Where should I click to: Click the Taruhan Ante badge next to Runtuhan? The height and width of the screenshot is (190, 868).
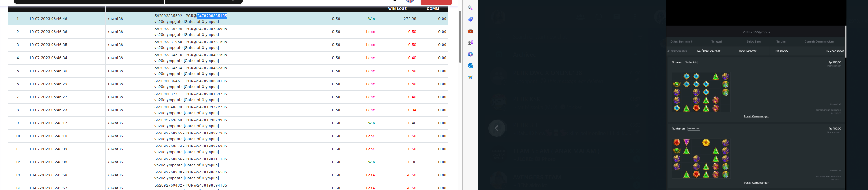694,129
